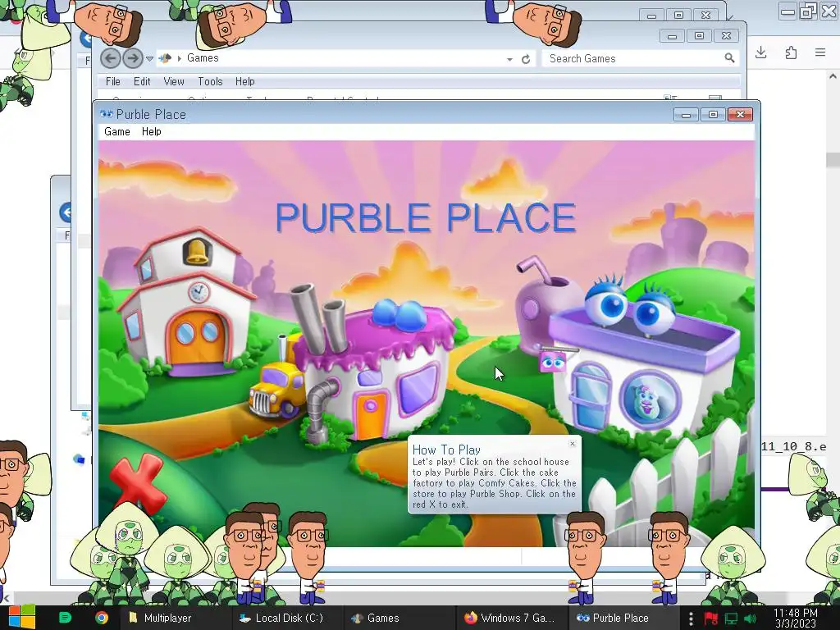Image resolution: width=840 pixels, height=630 pixels.
Task: Switch to Purble Place taskbar button
Action: coord(623,618)
